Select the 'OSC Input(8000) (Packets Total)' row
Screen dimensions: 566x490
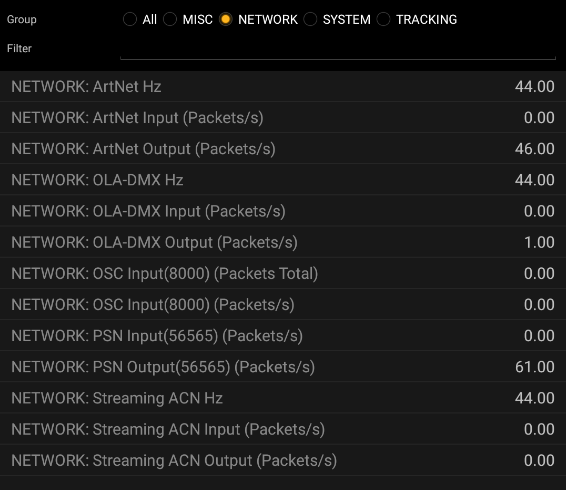coord(283,273)
